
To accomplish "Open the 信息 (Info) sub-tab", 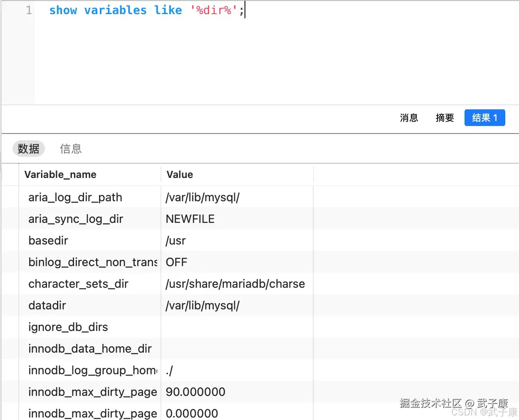I will (x=71, y=149).
